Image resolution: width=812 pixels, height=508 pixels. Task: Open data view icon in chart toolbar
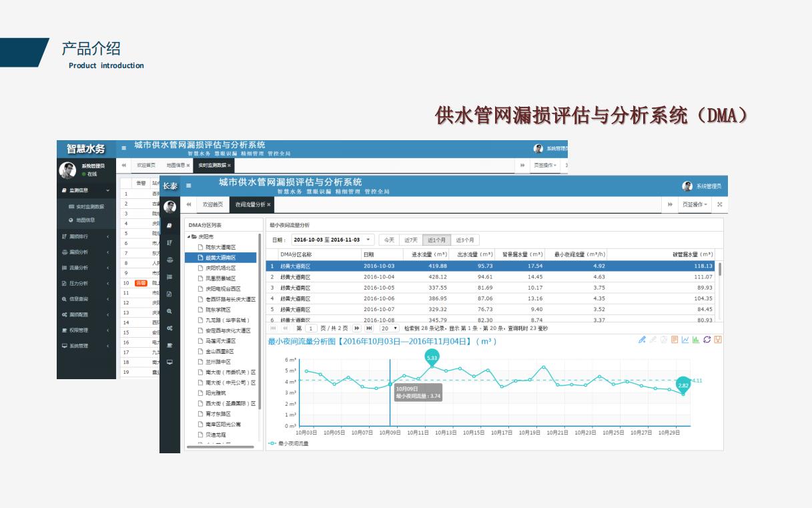pos(675,340)
